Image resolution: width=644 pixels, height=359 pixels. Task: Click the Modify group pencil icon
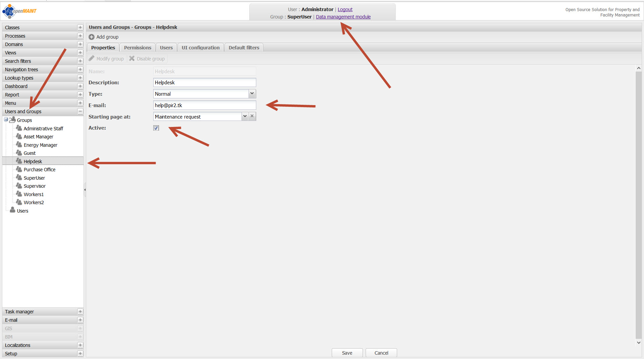coord(92,59)
